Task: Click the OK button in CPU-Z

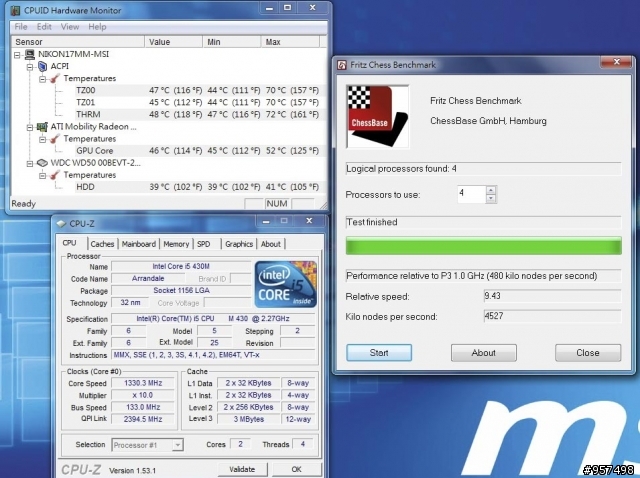Action: click(297, 469)
